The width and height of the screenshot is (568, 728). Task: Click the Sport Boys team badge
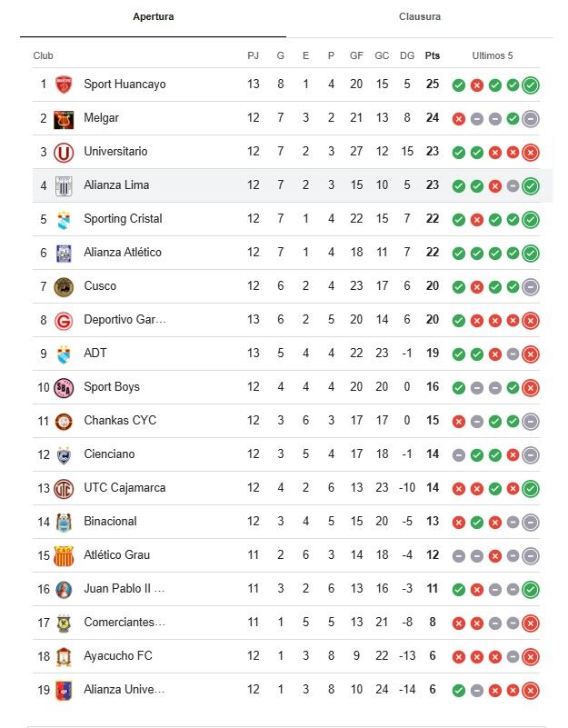coord(65,386)
